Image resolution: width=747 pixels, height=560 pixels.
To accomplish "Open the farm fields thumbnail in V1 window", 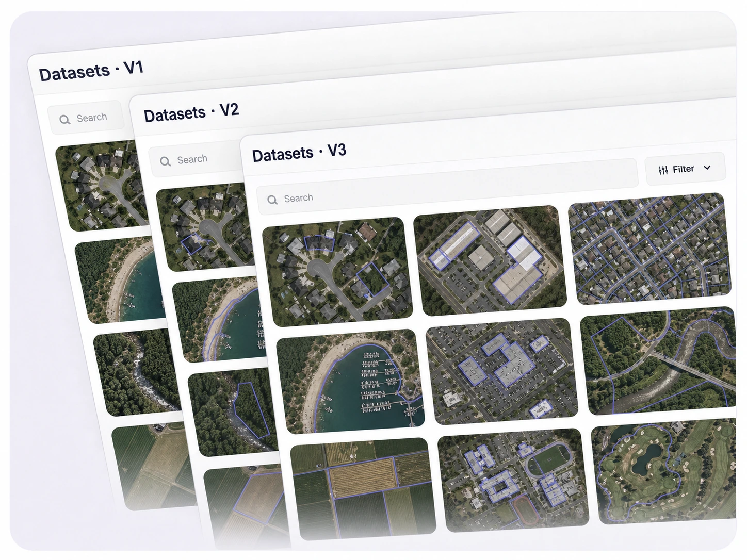I will click(154, 466).
